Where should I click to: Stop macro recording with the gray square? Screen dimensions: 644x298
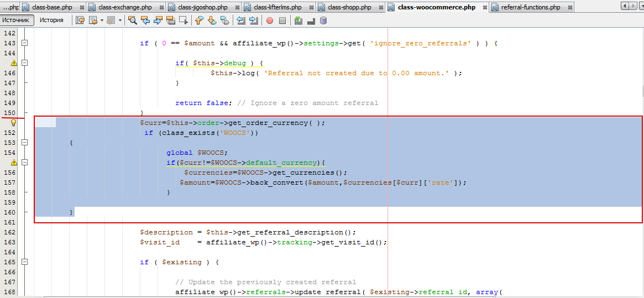[x=282, y=20]
